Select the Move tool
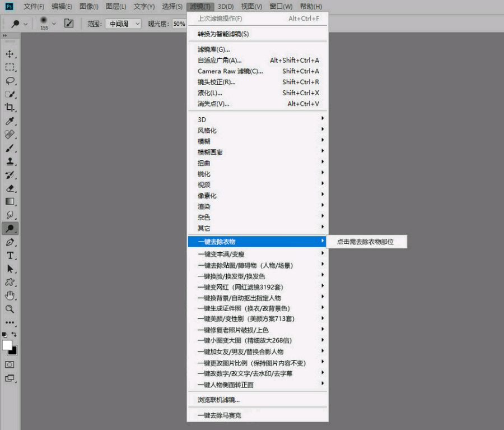Screen dimensions: 504x430 coord(10,54)
